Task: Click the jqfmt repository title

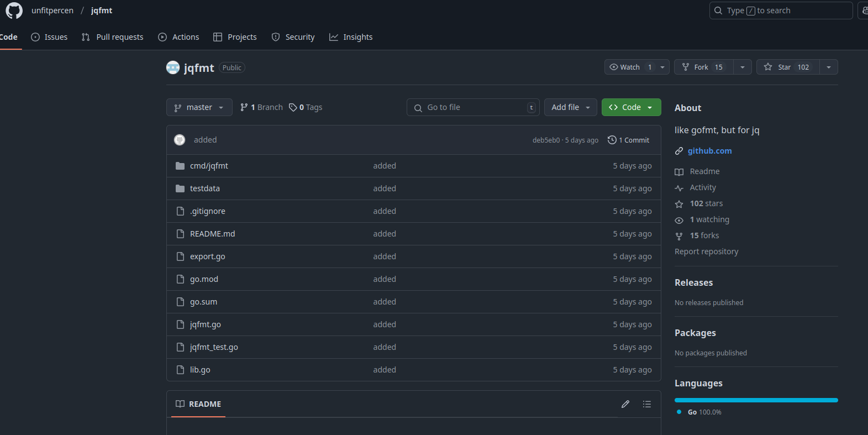Action: 199,68
